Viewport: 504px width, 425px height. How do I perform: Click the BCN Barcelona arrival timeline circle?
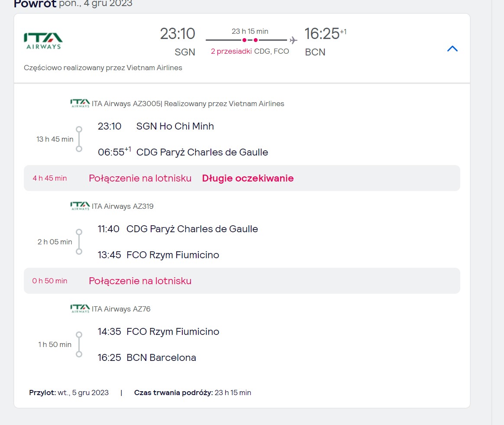(x=79, y=354)
